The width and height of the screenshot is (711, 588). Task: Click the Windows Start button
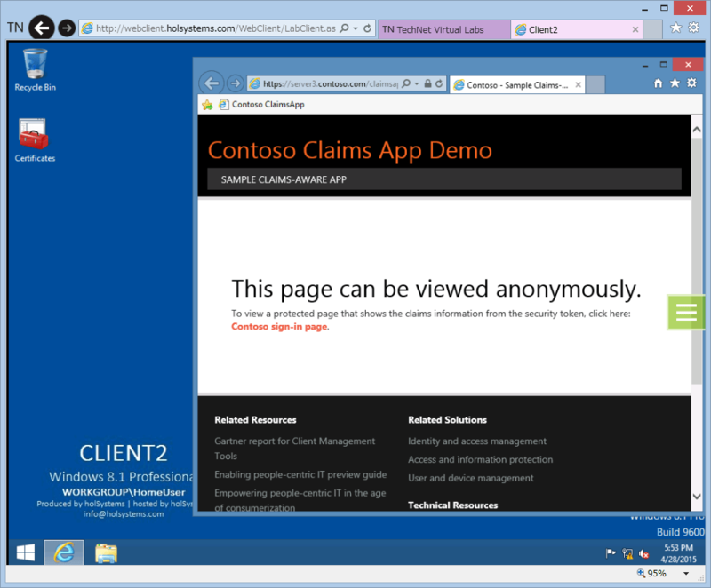point(26,552)
